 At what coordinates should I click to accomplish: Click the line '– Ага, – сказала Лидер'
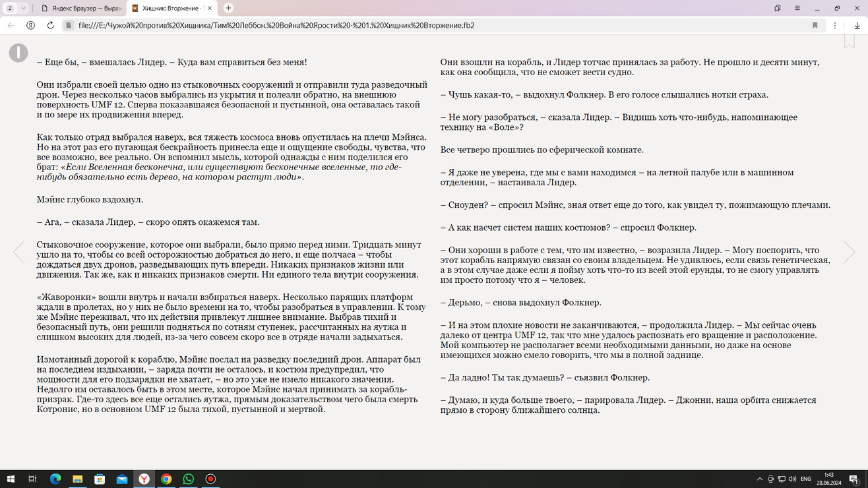click(x=148, y=222)
